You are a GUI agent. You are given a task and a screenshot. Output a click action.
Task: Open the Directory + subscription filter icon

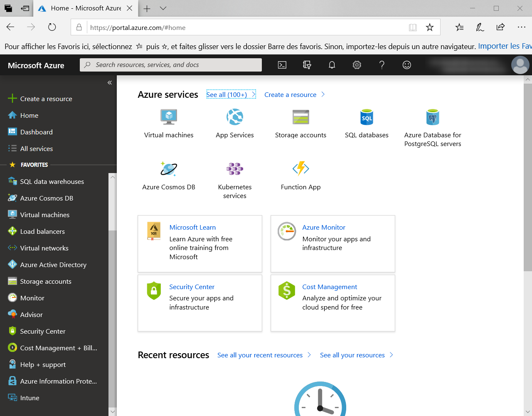[x=307, y=65]
